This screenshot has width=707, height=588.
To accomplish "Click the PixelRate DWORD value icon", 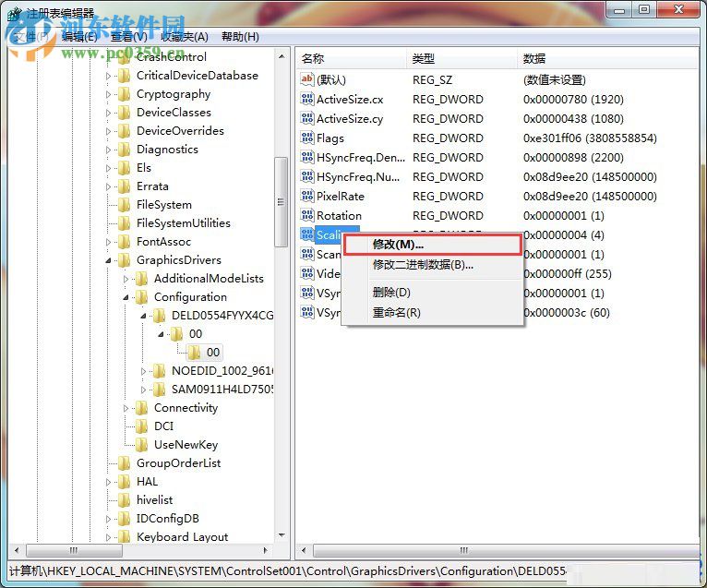I will click(307, 196).
